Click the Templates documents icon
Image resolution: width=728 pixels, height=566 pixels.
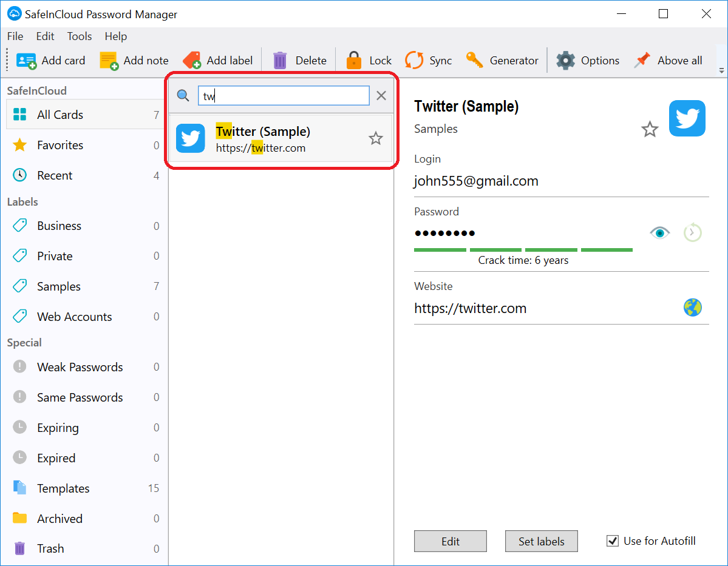point(19,488)
